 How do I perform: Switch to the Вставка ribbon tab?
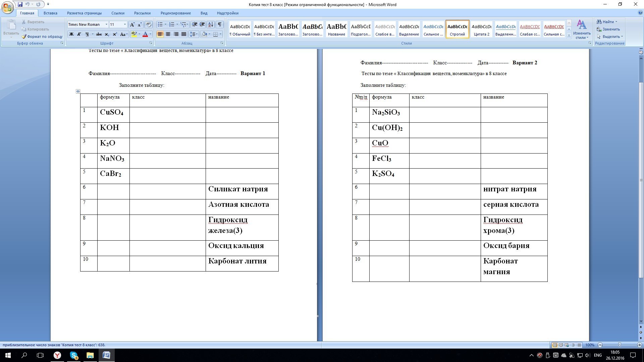pyautogui.click(x=50, y=13)
